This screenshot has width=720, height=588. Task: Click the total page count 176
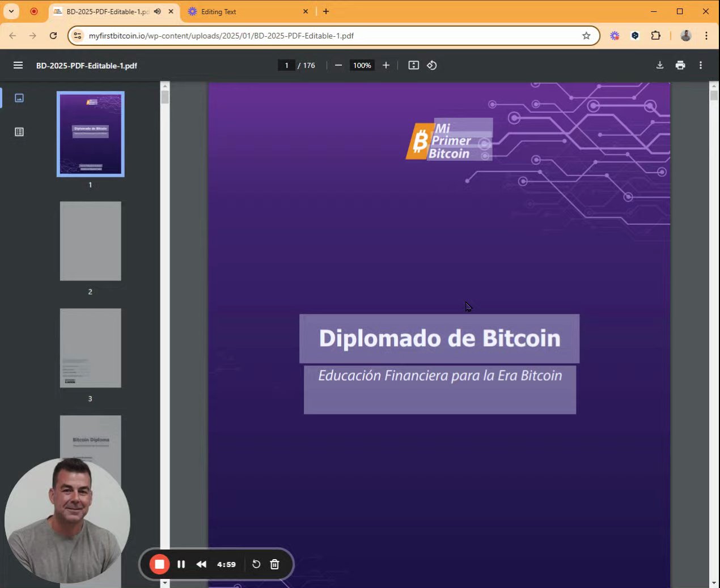[x=309, y=65]
